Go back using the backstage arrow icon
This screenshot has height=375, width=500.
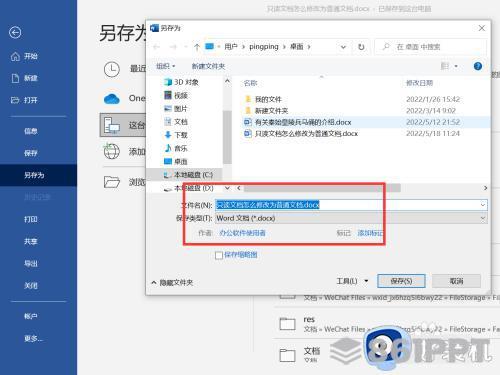15,32
